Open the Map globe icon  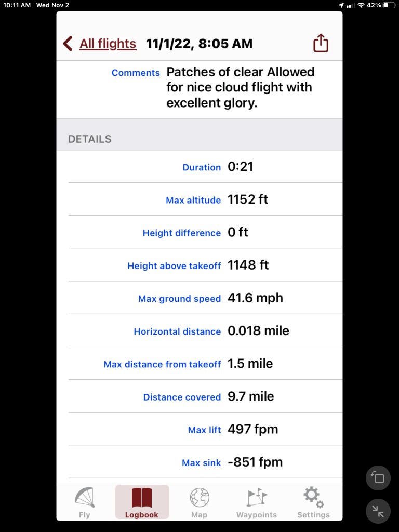tap(199, 498)
